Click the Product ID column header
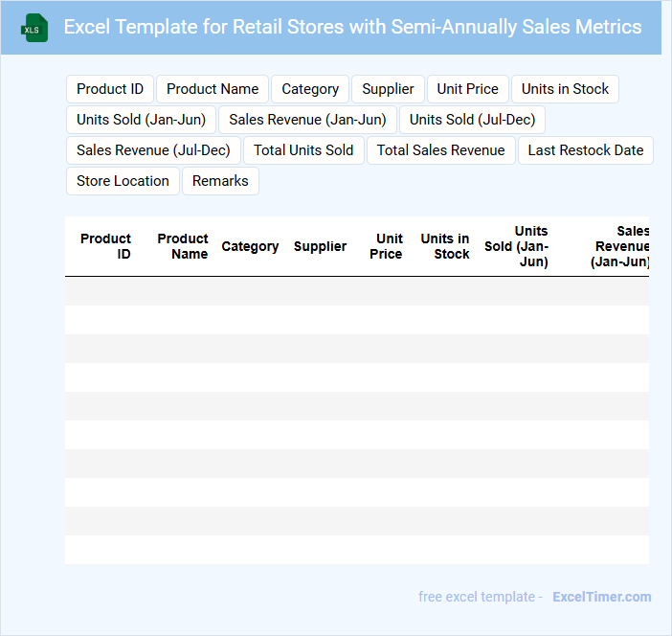The width and height of the screenshot is (672, 636). [105, 246]
